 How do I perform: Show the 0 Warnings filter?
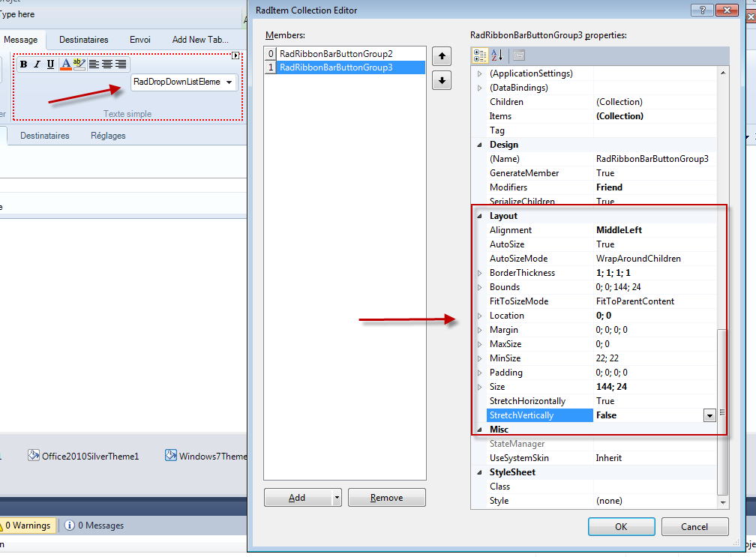coord(28,526)
